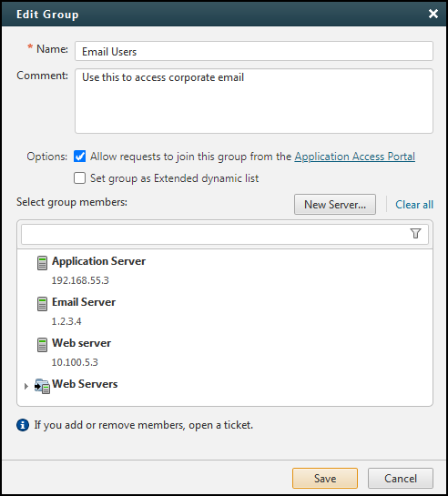Click Clear all link
The height and width of the screenshot is (496, 448).
click(414, 205)
